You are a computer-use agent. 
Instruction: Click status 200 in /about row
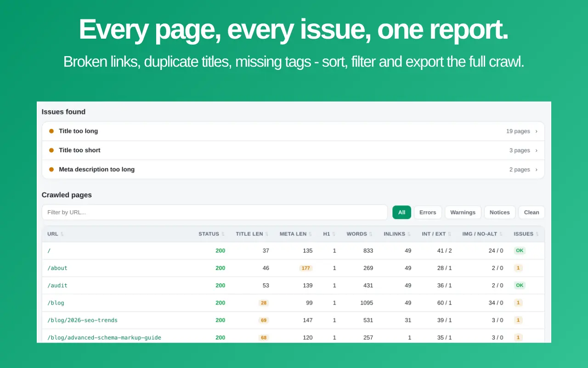[x=220, y=268]
